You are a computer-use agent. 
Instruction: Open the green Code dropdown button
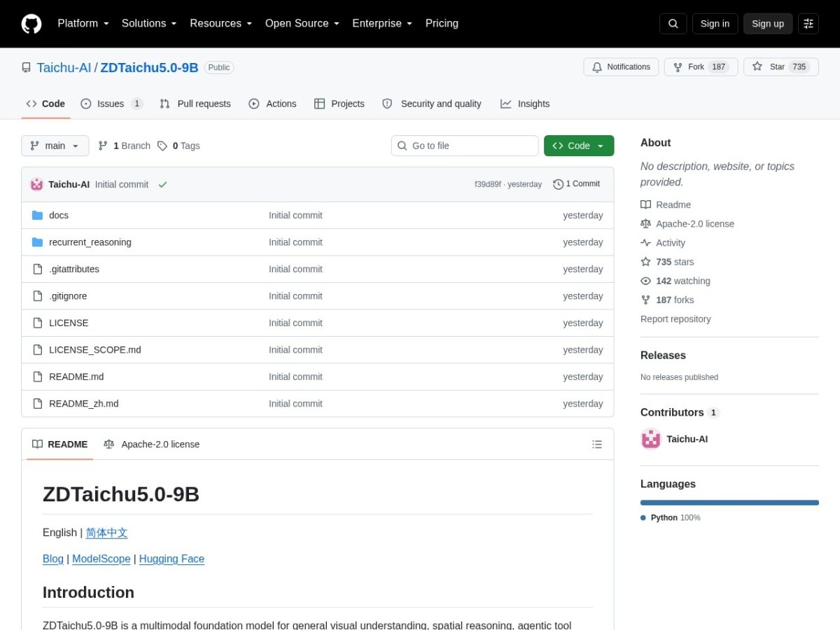579,146
